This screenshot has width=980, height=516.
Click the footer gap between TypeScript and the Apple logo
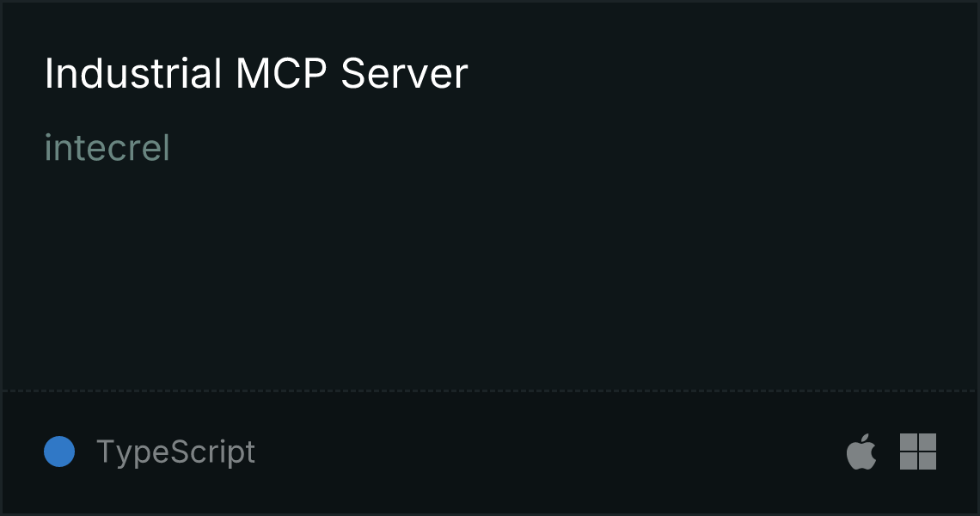[550, 451]
